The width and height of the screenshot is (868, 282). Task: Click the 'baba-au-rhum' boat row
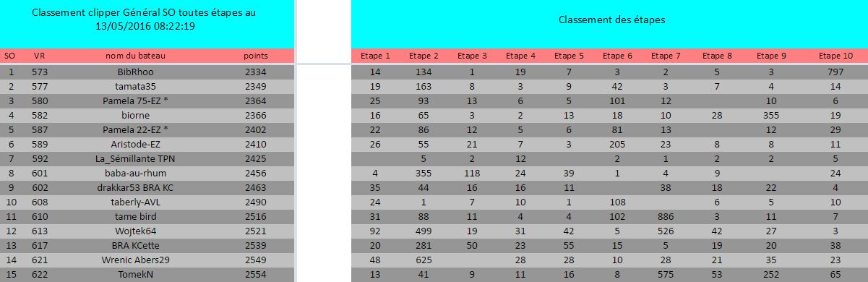click(x=147, y=174)
